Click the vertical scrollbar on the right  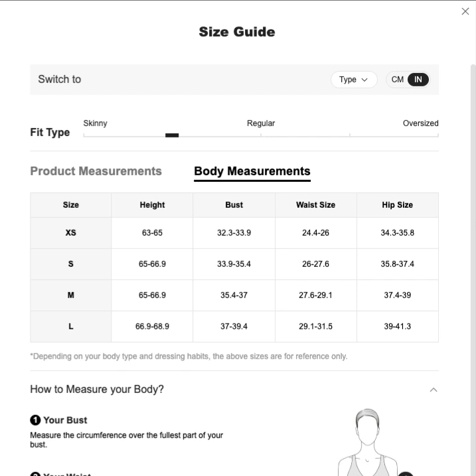(473, 270)
